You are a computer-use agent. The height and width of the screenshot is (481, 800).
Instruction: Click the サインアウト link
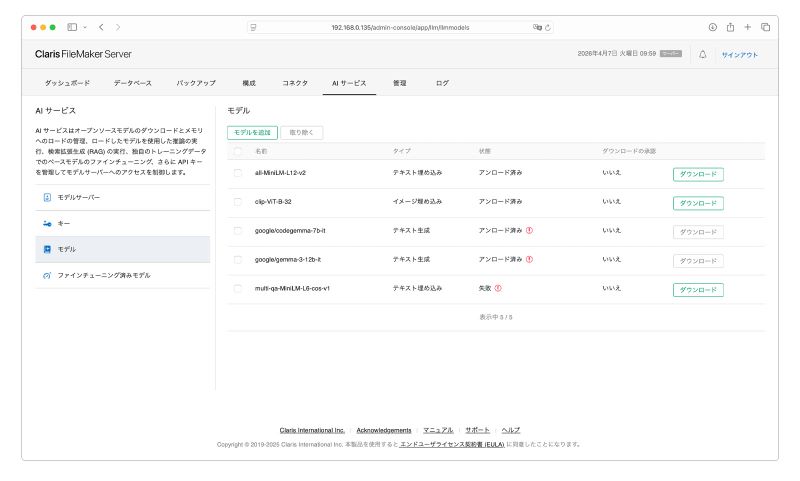click(x=739, y=54)
